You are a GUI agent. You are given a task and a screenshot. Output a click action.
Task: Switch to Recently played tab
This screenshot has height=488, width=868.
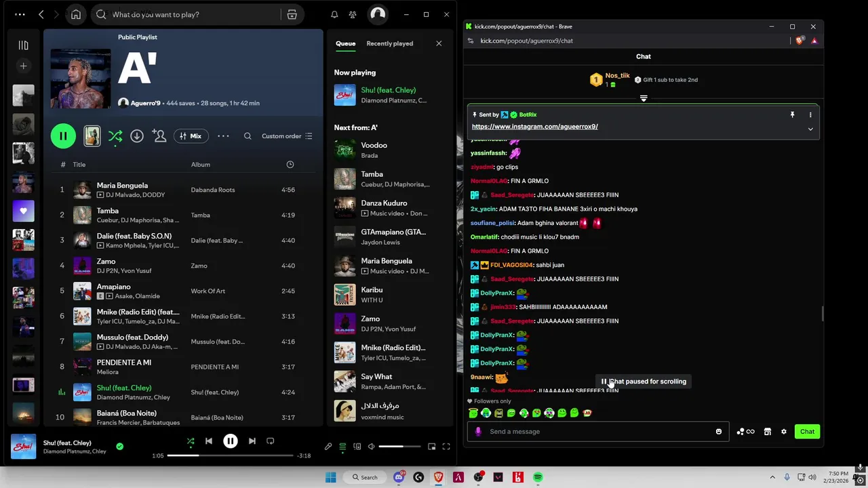click(x=389, y=43)
